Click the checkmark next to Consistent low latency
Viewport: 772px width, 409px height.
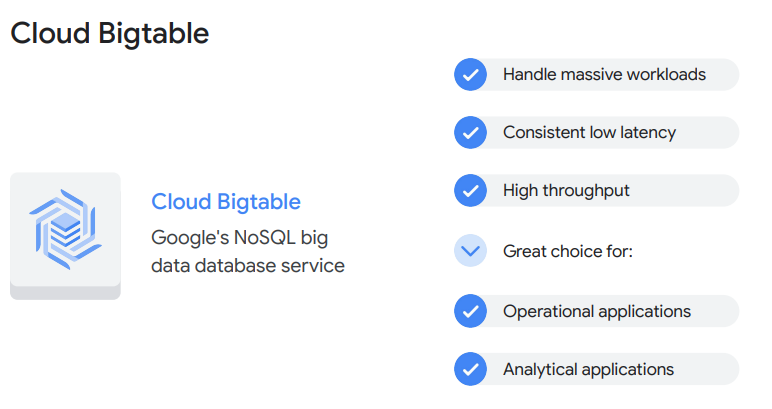470,133
